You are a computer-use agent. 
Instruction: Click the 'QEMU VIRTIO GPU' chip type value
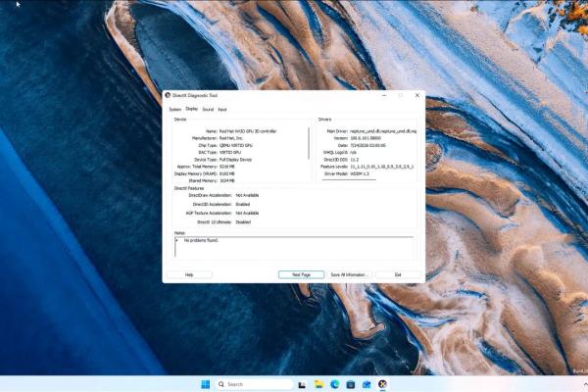[x=236, y=146]
